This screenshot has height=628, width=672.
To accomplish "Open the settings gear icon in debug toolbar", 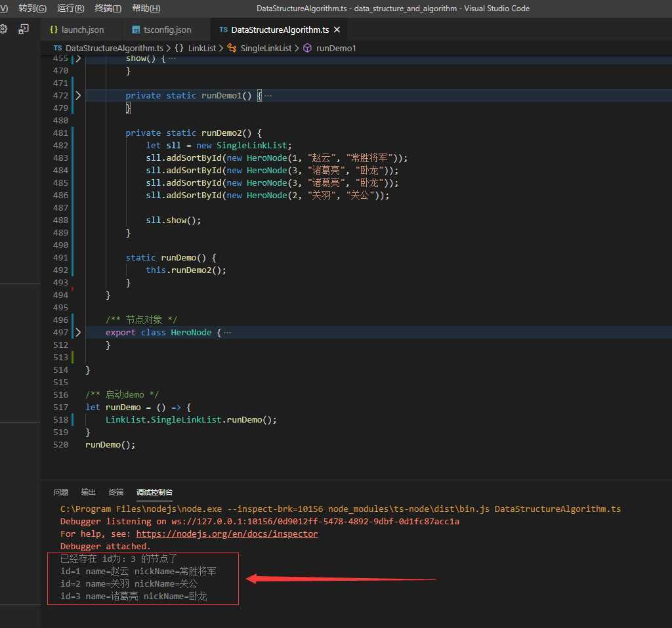I will 3,29.
